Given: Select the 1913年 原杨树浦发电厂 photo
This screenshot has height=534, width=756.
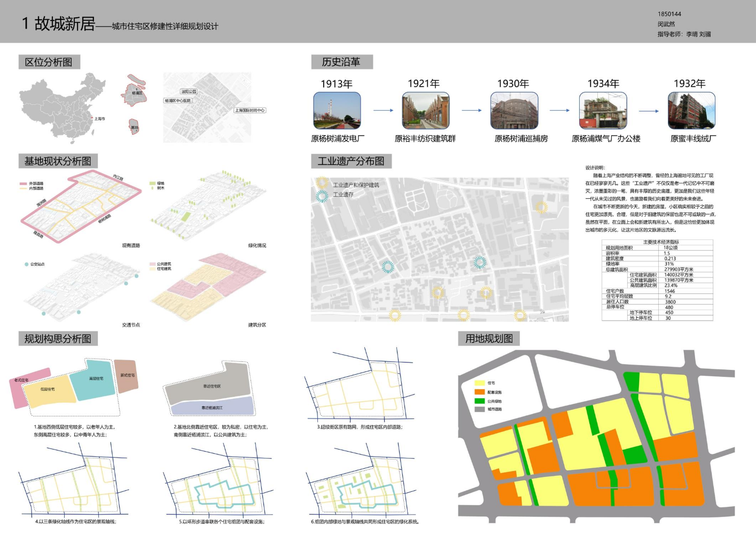Looking at the screenshot, I should click(x=337, y=111).
